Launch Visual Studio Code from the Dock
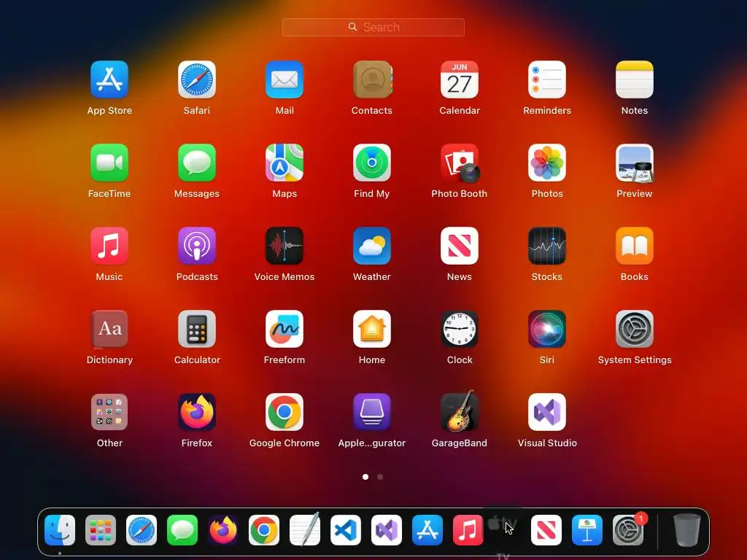Viewport: 747px width, 560px height. (x=346, y=530)
